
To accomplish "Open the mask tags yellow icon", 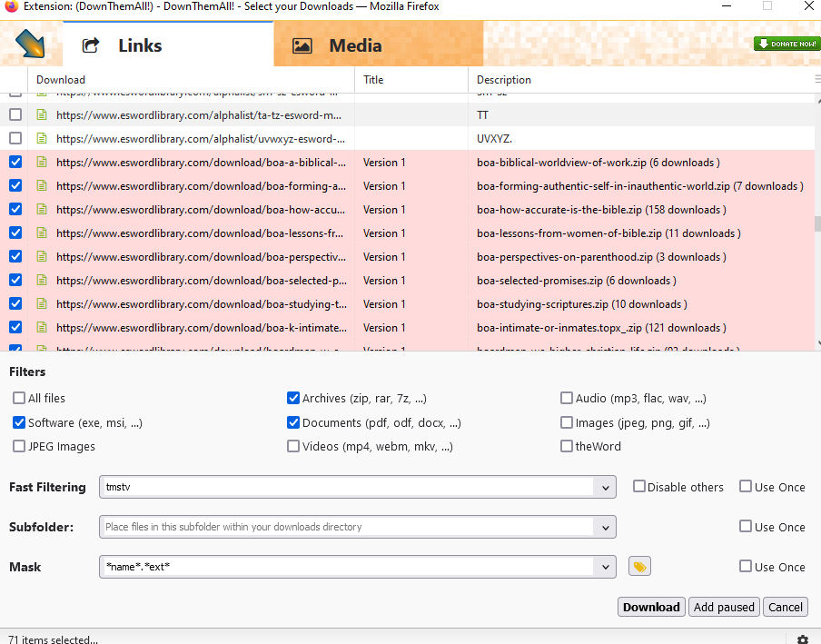I will [x=639, y=567].
